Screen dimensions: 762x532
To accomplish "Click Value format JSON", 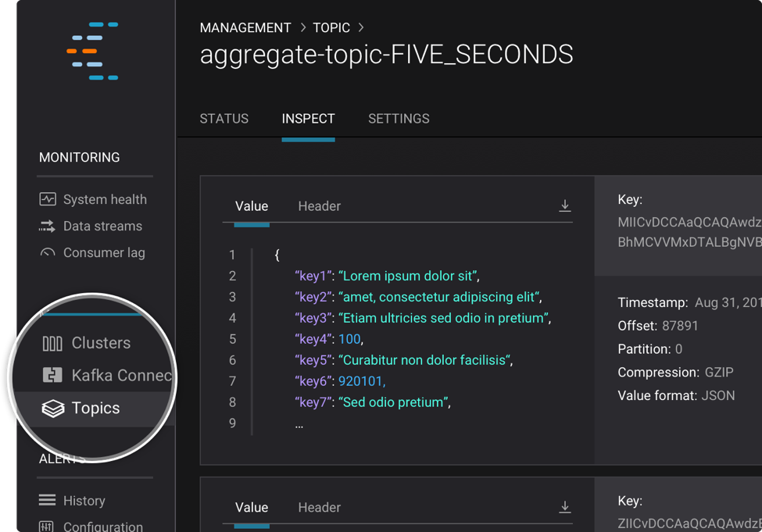I will point(717,395).
